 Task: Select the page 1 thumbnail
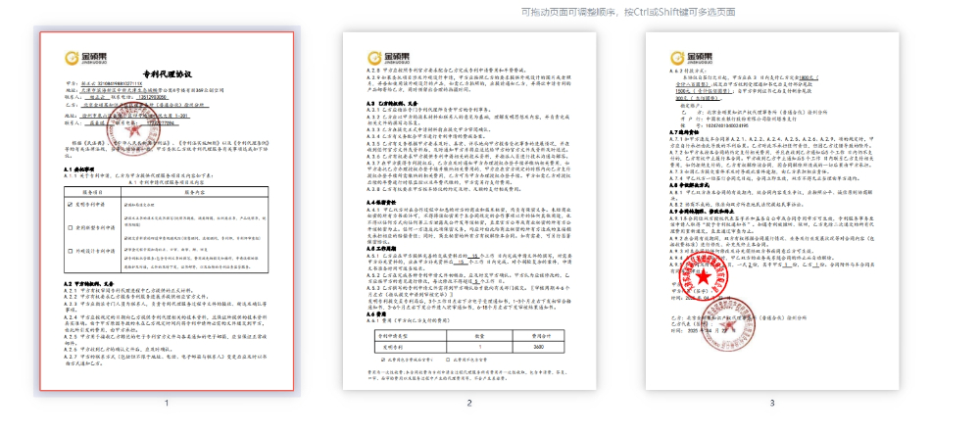pos(167,211)
